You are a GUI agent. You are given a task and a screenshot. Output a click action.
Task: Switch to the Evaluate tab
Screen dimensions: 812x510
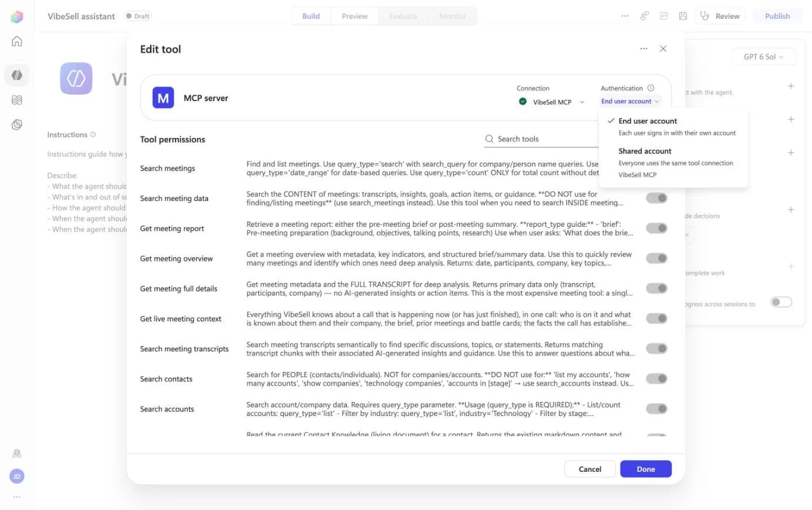point(404,16)
